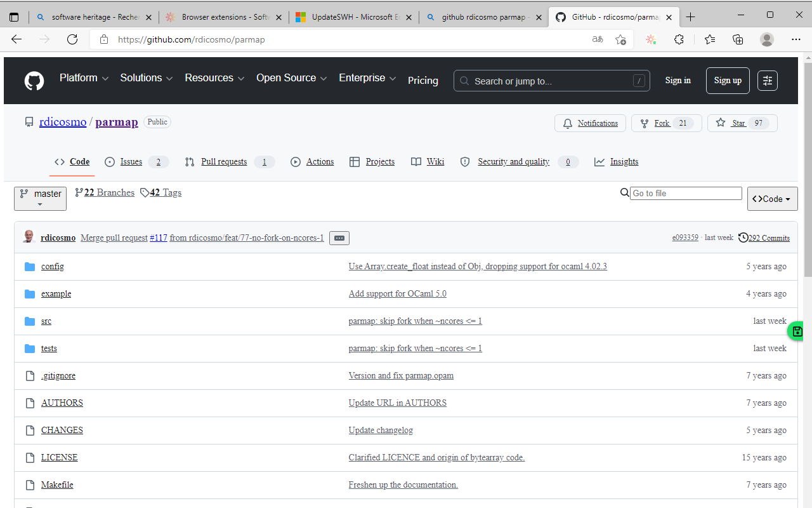Open commit hash e093359
Image resolution: width=812 pixels, height=508 pixels.
click(x=685, y=237)
